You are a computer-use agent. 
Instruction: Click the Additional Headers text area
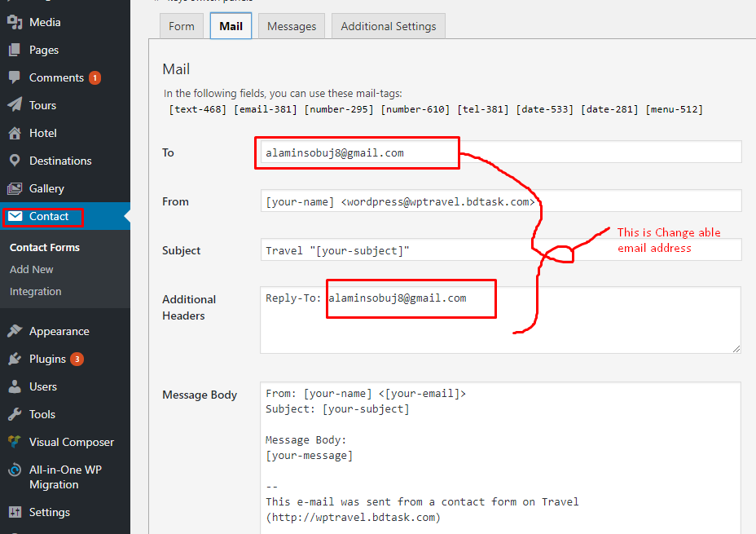pos(501,320)
